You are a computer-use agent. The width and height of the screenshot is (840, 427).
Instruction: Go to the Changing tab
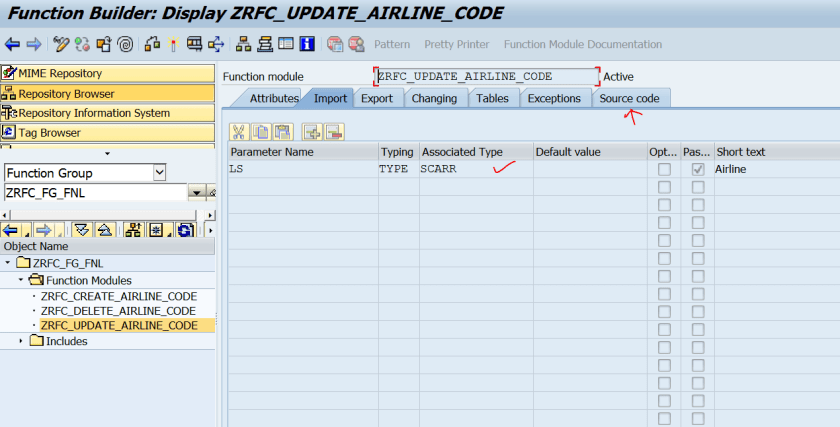coord(434,99)
